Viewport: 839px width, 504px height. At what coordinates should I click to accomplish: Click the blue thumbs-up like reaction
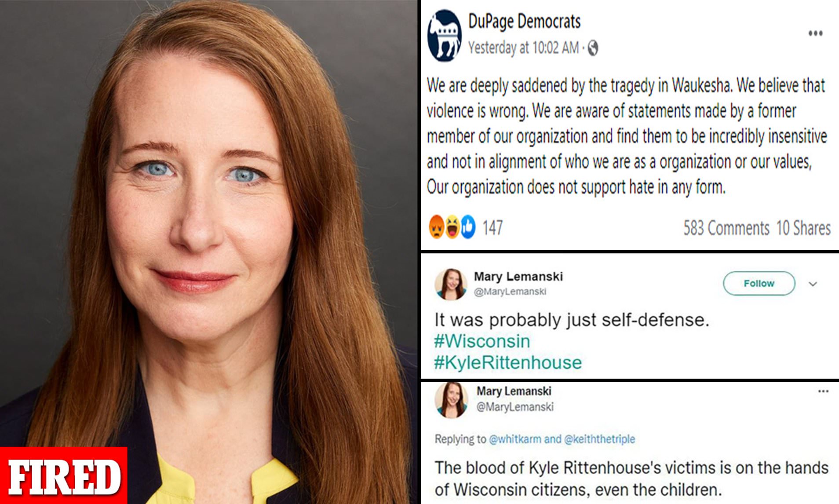point(468,227)
